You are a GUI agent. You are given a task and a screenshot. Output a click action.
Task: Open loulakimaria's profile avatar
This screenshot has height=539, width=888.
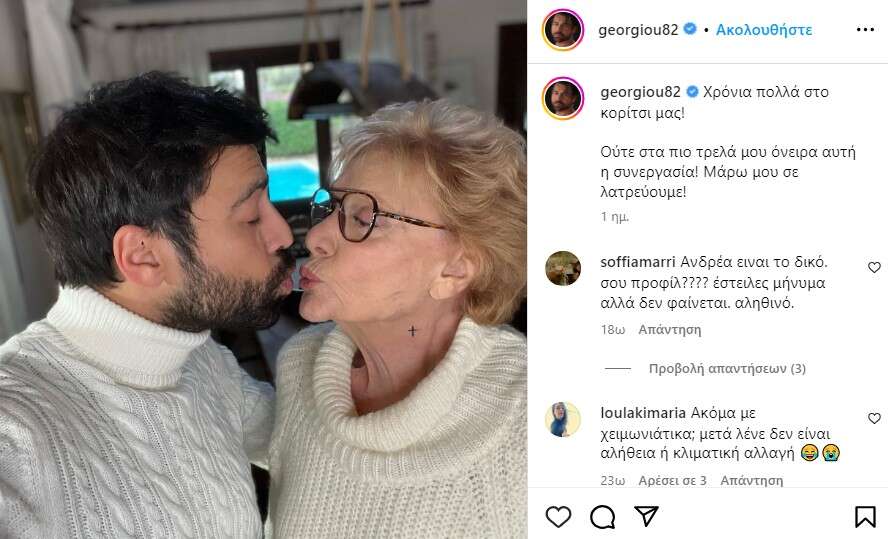pos(563,419)
